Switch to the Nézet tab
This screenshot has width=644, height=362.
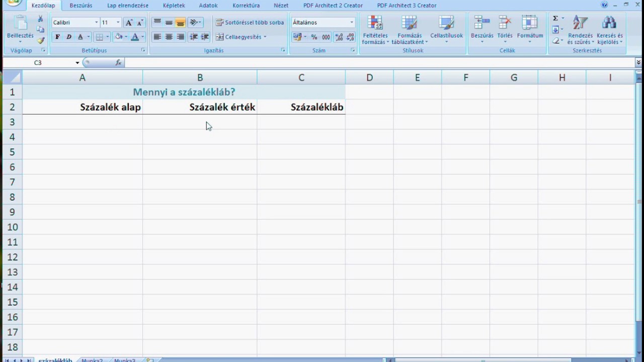point(281,6)
